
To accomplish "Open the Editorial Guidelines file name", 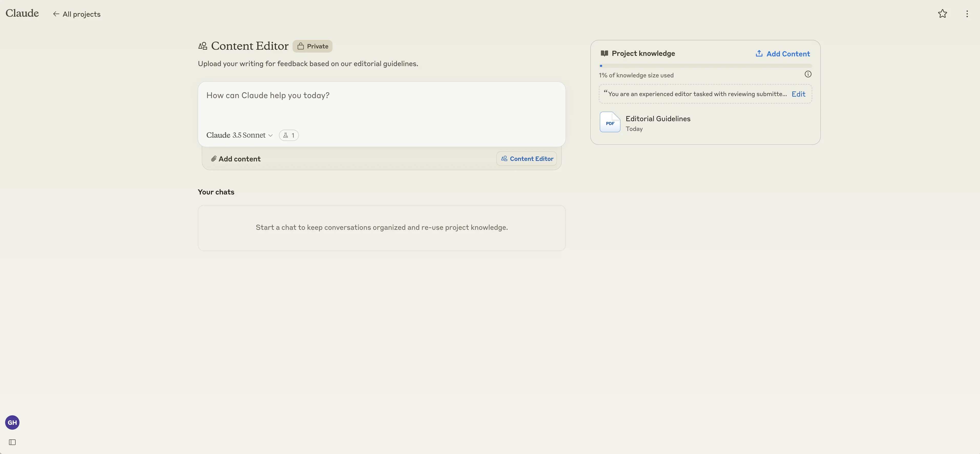I will click(x=658, y=119).
